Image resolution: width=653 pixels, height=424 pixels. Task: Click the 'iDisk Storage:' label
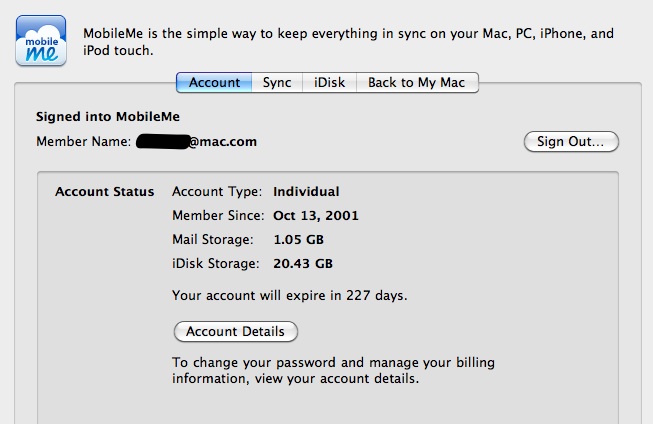click(216, 264)
